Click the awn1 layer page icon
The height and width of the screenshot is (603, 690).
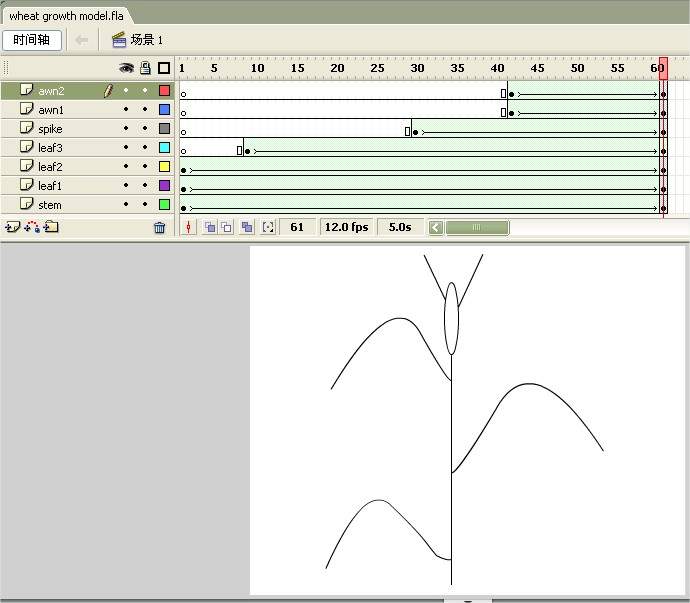(26, 109)
